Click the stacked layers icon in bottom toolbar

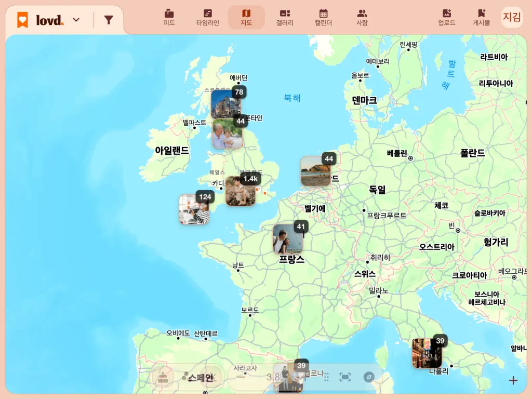163,377
